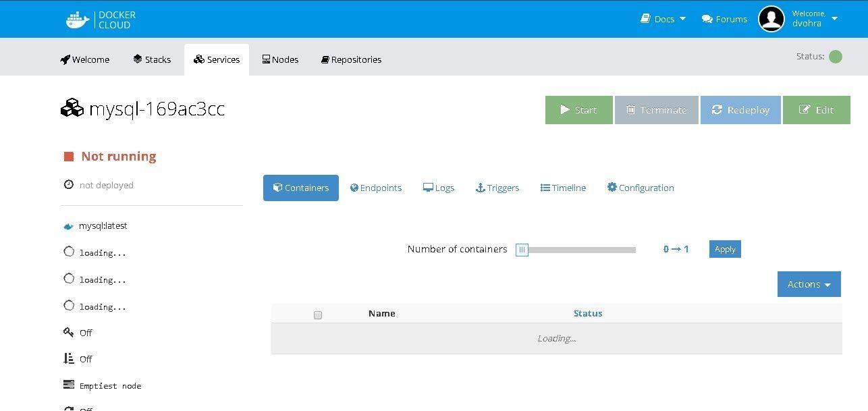The width and height of the screenshot is (868, 411).
Task: Open the Forums link
Action: click(x=724, y=19)
